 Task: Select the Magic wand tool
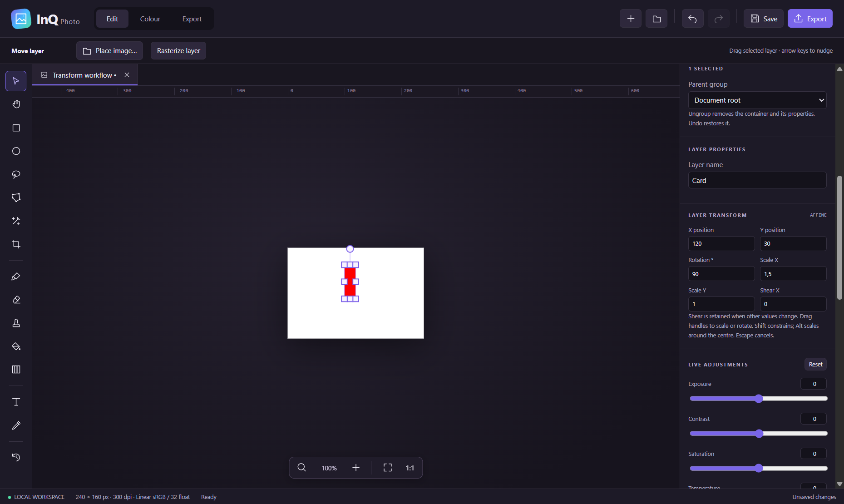[x=16, y=221]
